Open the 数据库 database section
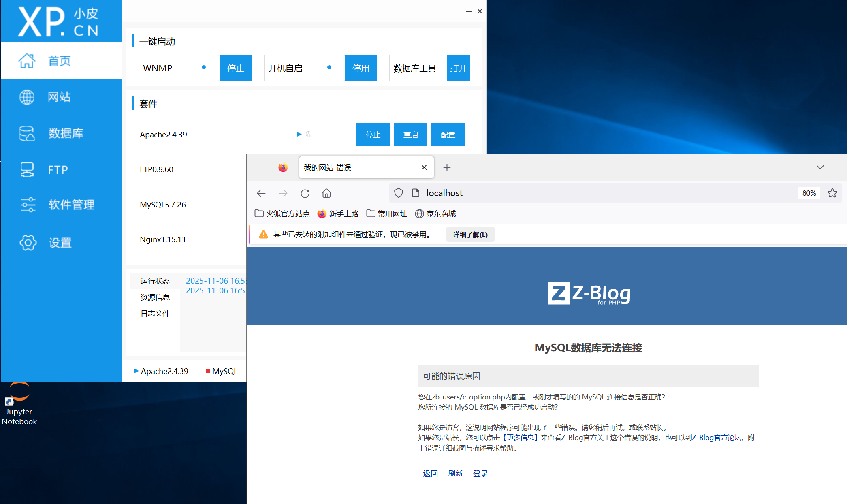 coord(65,133)
